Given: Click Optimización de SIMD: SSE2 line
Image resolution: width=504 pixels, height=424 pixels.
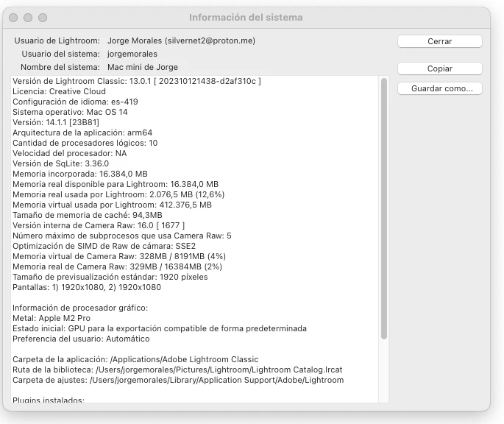Looking at the screenshot, I should tap(104, 246).
